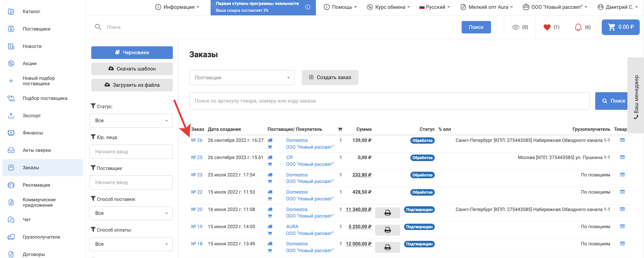
Task: Click the order search input field
Action: point(389,101)
